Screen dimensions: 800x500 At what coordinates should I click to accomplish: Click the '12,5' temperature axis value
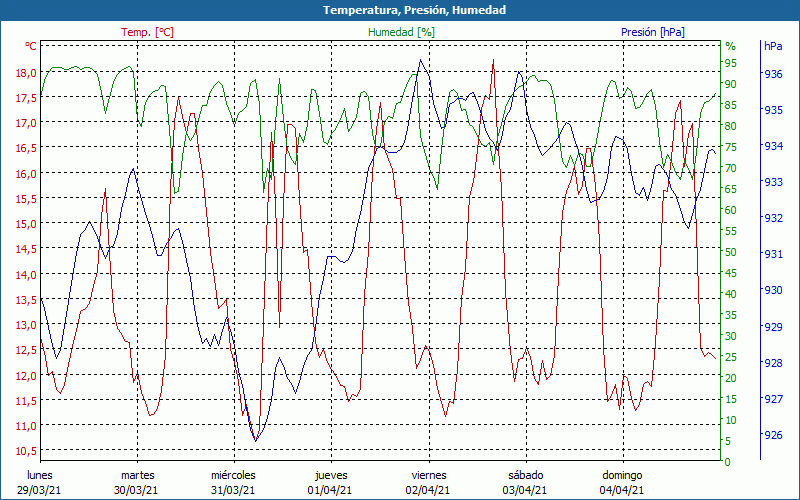coord(27,350)
